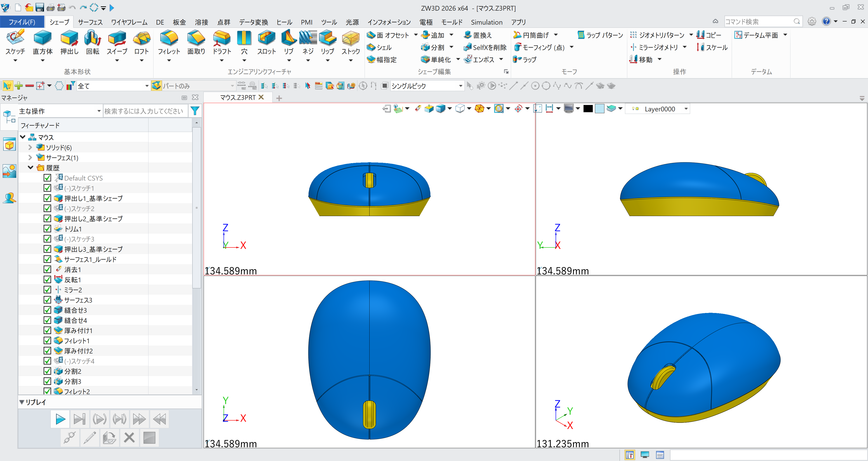This screenshot has width=868, height=461.
Task: Uncheck the 消去1 checkbox
Action: pos(47,269)
